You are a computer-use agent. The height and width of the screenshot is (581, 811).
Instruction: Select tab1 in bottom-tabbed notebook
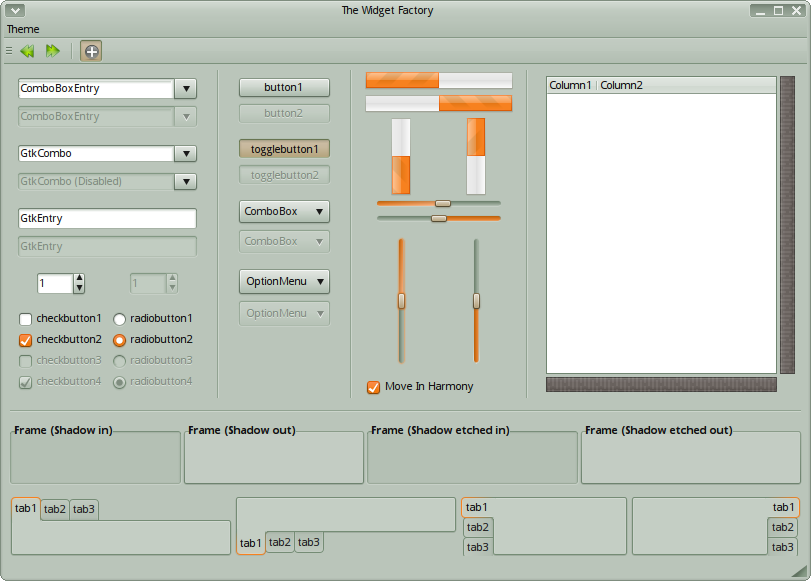(x=251, y=543)
